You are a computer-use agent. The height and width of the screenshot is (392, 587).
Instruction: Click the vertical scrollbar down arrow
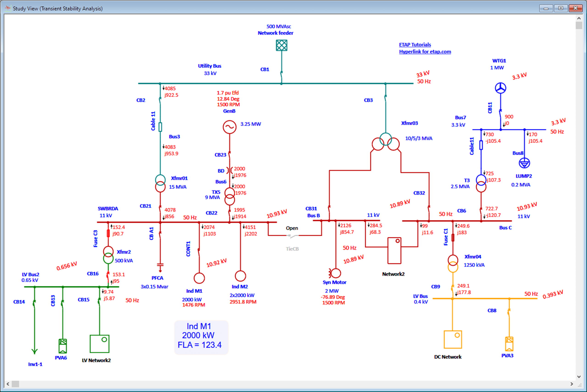[x=579, y=377]
